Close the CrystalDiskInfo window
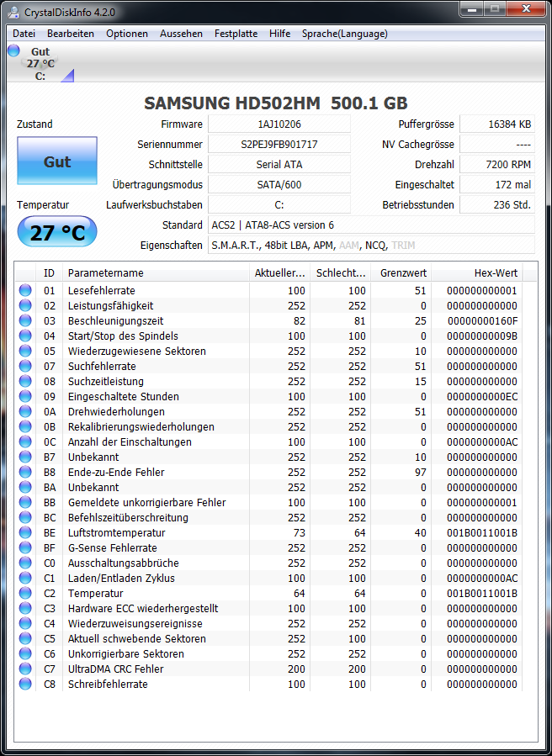Screen dimensions: 552x756 click(527, 9)
